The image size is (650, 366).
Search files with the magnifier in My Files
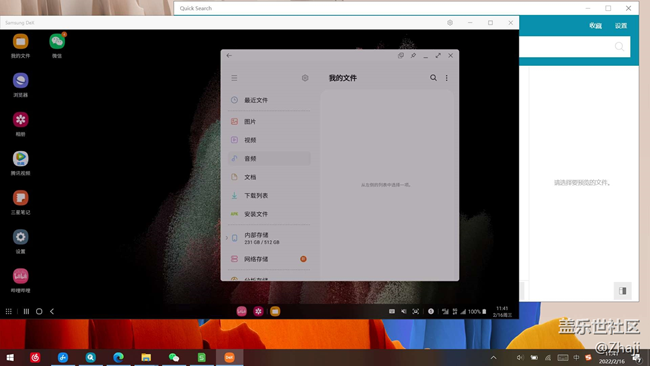pyautogui.click(x=433, y=78)
